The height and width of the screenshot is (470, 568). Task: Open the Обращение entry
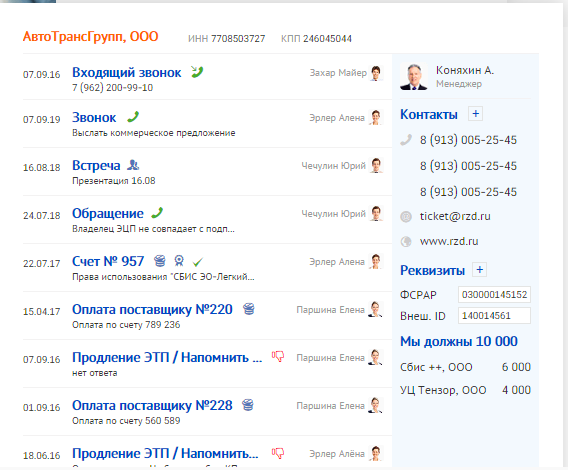tap(108, 213)
